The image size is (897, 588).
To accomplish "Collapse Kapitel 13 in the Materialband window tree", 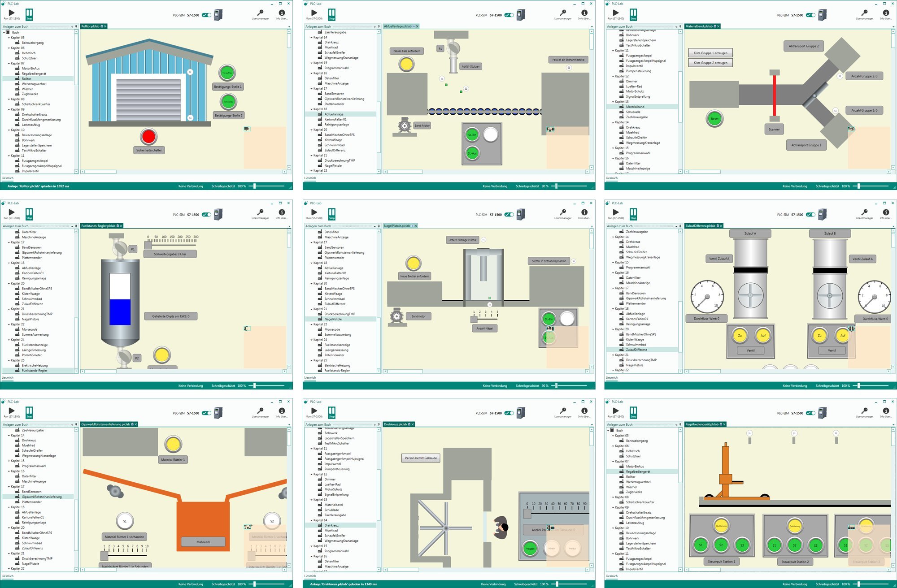I will point(613,102).
